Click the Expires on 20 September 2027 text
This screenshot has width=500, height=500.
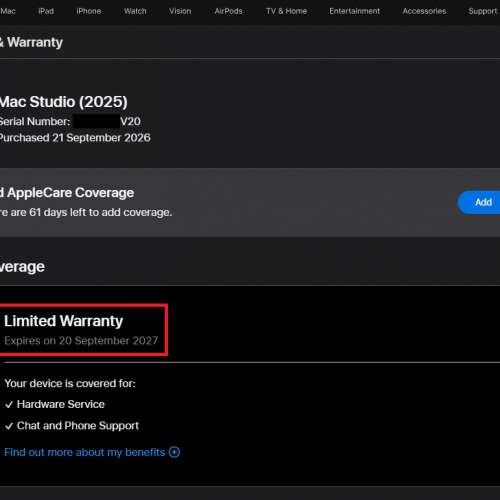coord(81,341)
